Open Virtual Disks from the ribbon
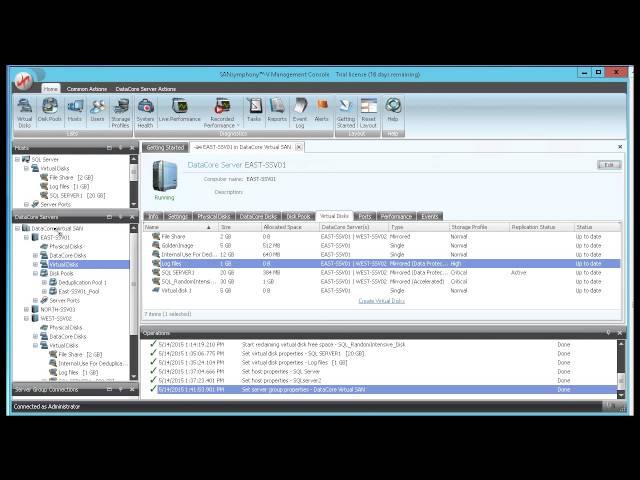 [24, 113]
